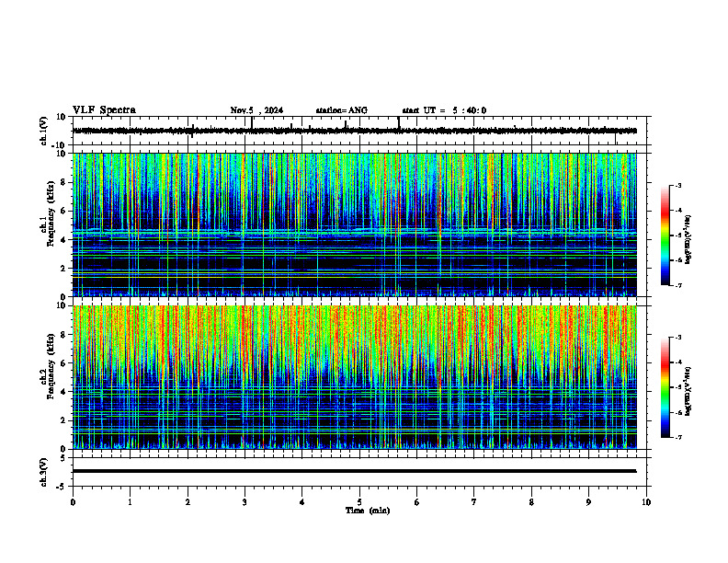Click the ch.1 Frequency (kHz) axis label
Screen dimensions: 728x563
click(x=48, y=213)
